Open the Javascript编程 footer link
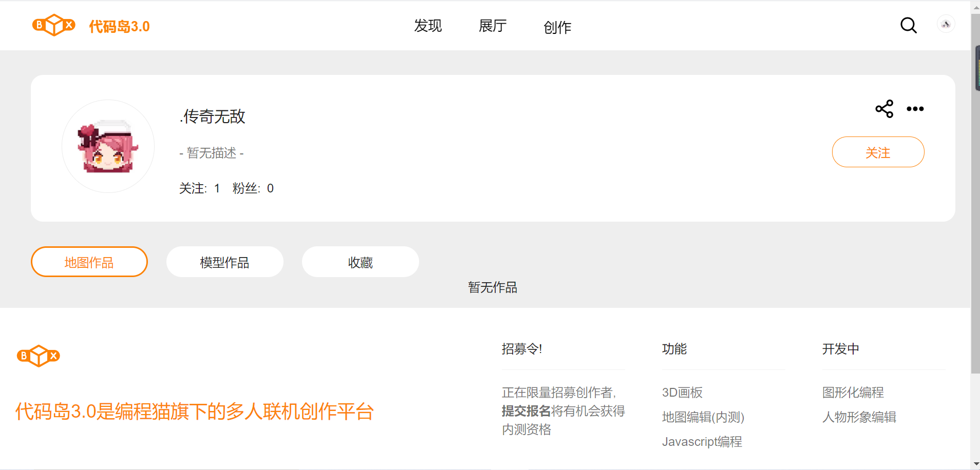 [702, 442]
